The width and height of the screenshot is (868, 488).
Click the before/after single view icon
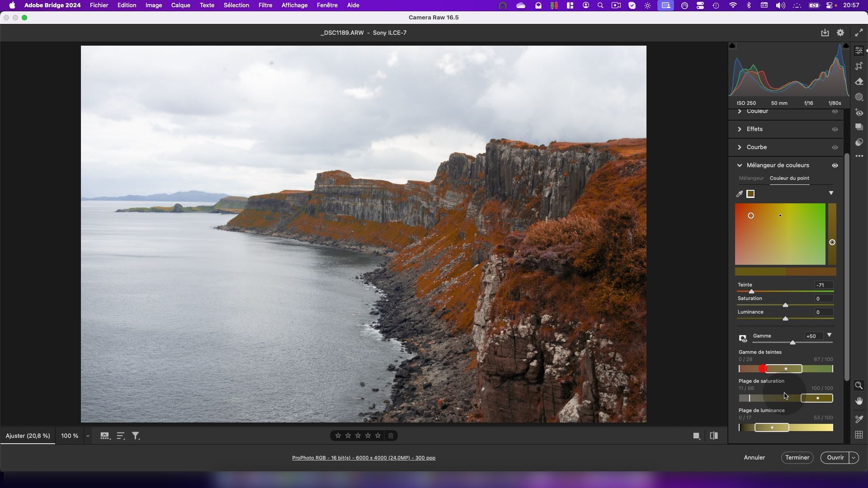tap(696, 436)
